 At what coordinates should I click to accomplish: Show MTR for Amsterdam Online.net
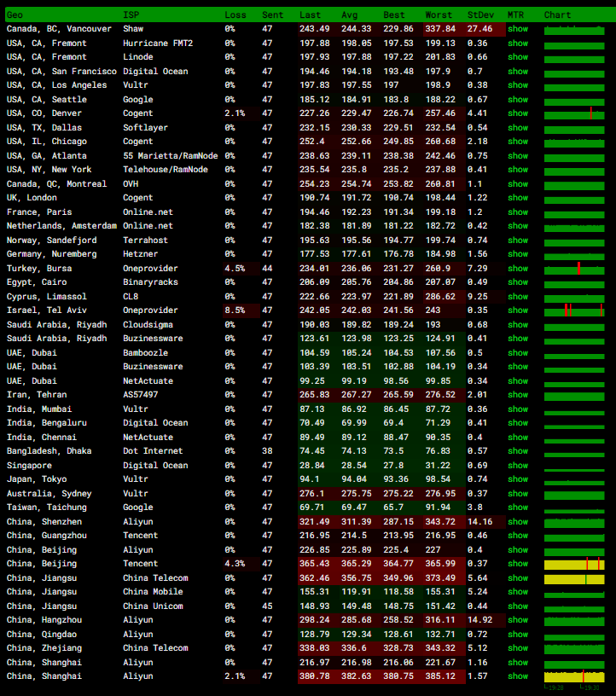pos(518,225)
